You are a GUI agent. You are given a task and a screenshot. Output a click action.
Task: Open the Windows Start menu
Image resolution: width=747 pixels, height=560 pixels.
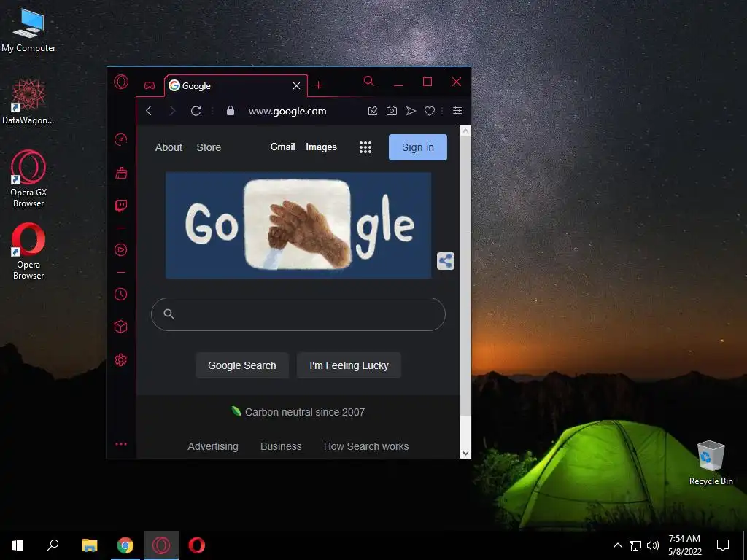18,545
